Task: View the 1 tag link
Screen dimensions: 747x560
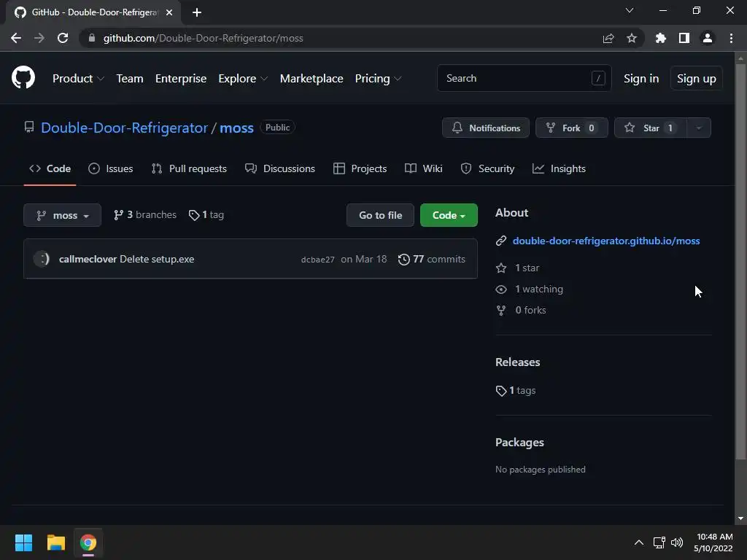Action: point(206,215)
